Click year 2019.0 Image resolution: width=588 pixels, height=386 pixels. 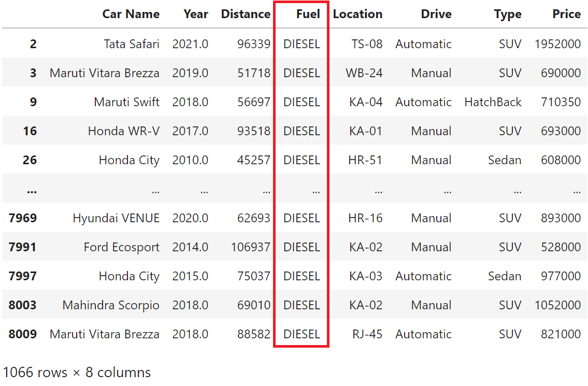coord(190,73)
